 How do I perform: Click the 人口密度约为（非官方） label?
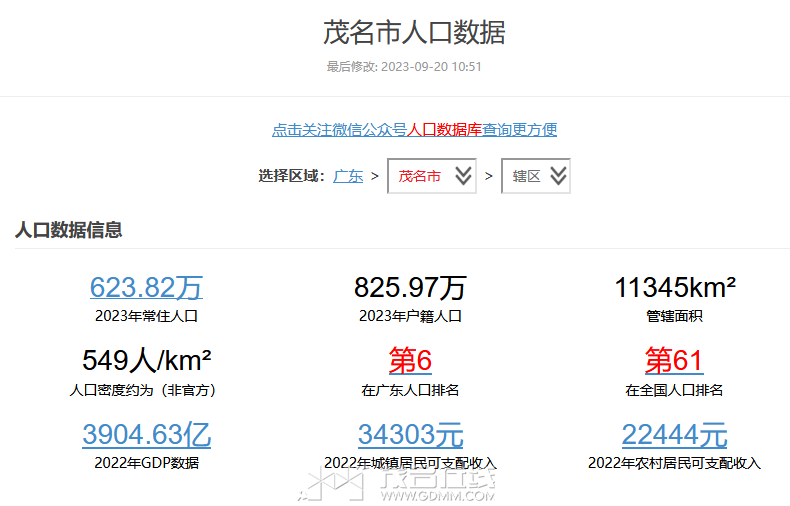tap(143, 390)
